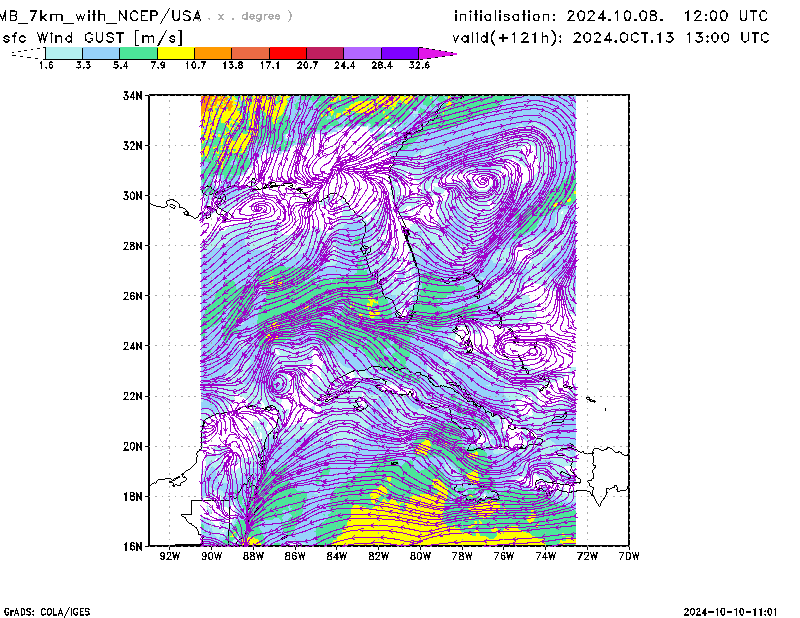Click the 32N latitude label
The height and width of the screenshot is (618, 800).
133,145
